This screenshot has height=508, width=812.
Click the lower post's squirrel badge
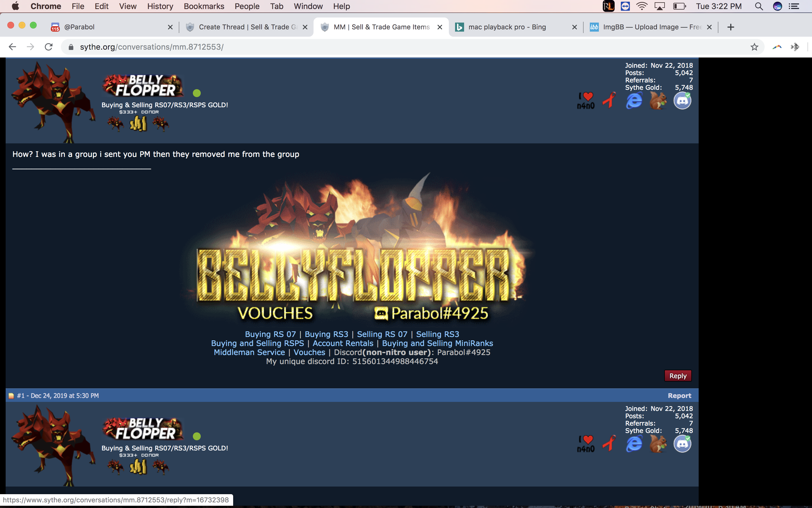pyautogui.click(x=658, y=444)
